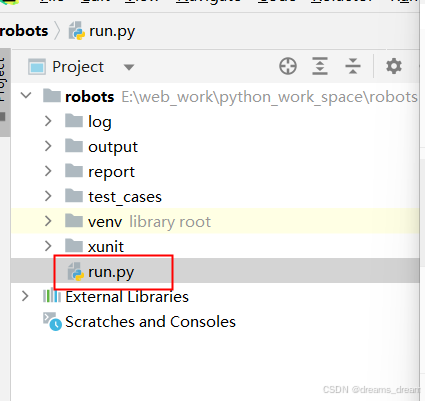The height and width of the screenshot is (401, 425).
Task: Expand the report folder chevron
Action: (x=48, y=171)
